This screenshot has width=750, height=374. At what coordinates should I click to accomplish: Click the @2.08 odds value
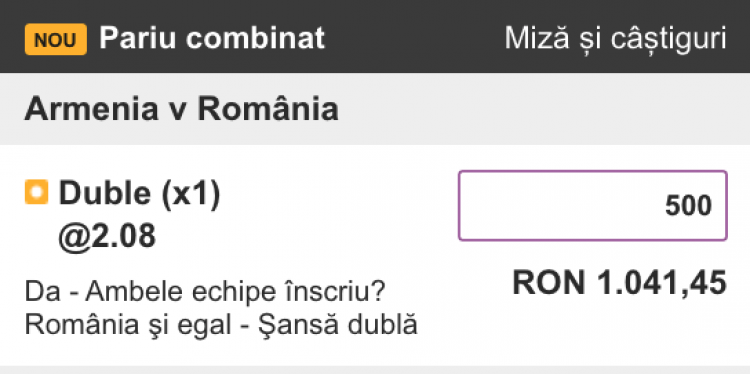(107, 236)
